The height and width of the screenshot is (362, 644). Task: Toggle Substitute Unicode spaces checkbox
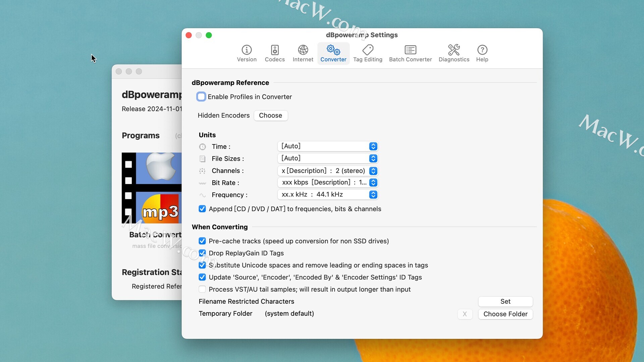(x=202, y=265)
